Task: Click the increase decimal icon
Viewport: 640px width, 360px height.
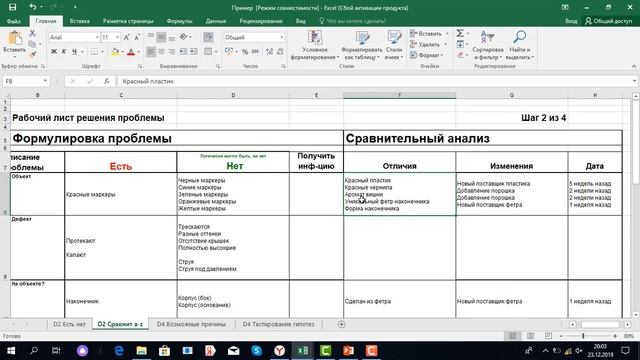Action: [269, 52]
